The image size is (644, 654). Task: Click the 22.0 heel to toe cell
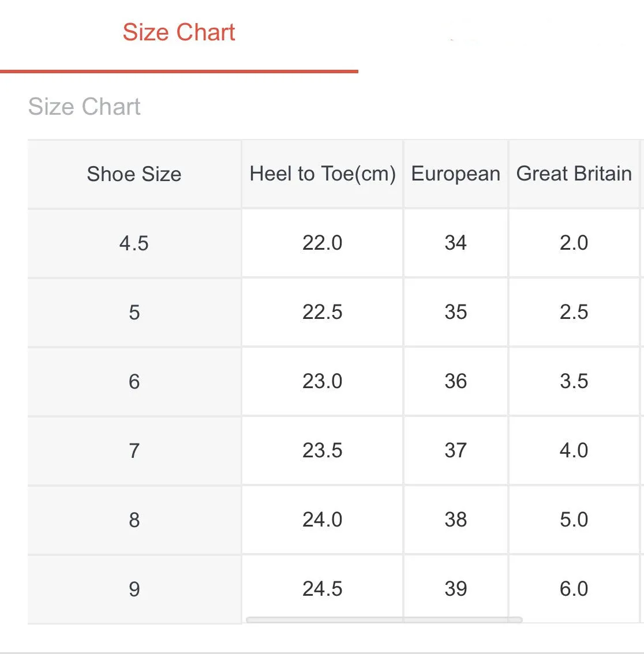pyautogui.click(x=322, y=243)
